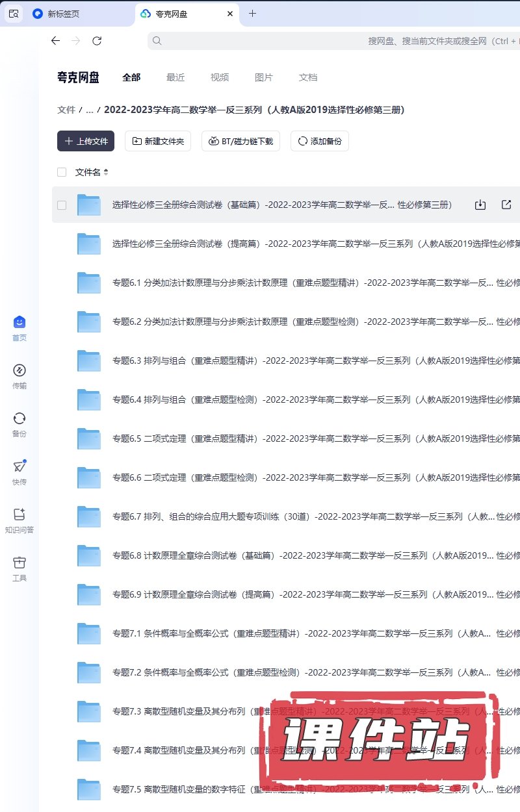Click the browser reload icon
This screenshot has height=812, width=520.
click(x=97, y=41)
